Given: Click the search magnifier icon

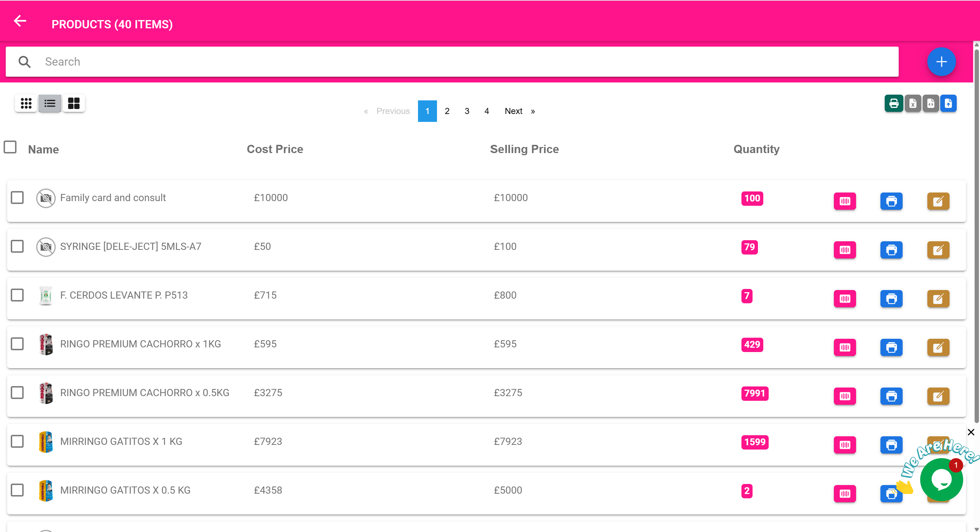Looking at the screenshot, I should [x=24, y=62].
